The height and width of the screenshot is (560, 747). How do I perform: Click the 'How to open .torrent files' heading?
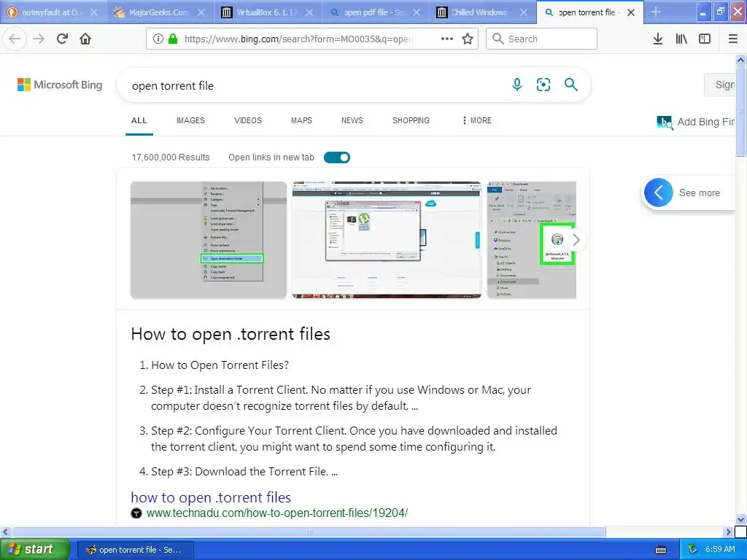click(231, 334)
